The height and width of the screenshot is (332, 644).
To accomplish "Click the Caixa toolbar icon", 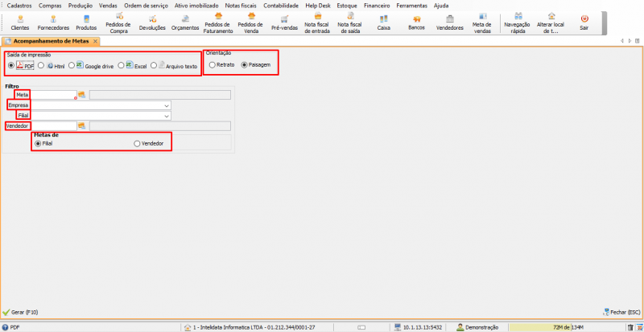I will [383, 22].
